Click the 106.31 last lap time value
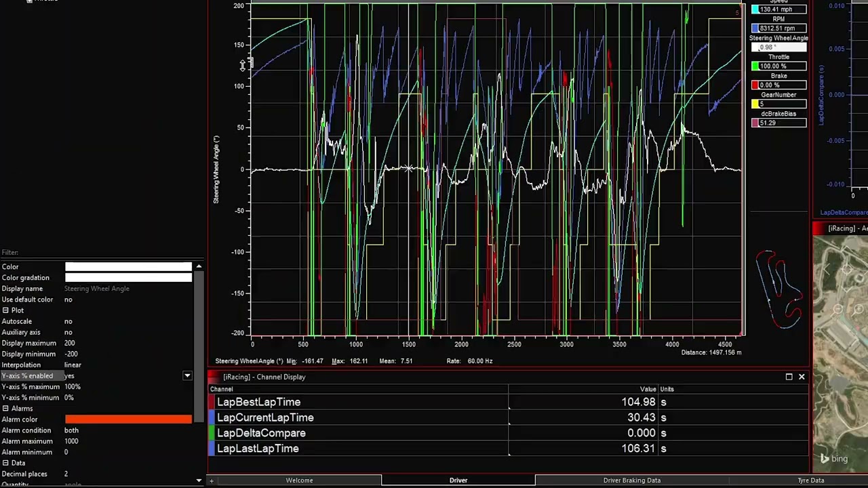 pos(638,449)
